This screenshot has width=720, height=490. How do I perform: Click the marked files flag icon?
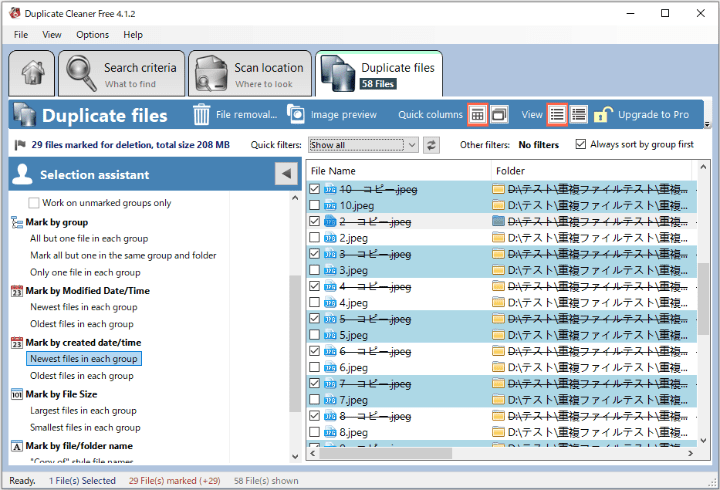(x=20, y=145)
